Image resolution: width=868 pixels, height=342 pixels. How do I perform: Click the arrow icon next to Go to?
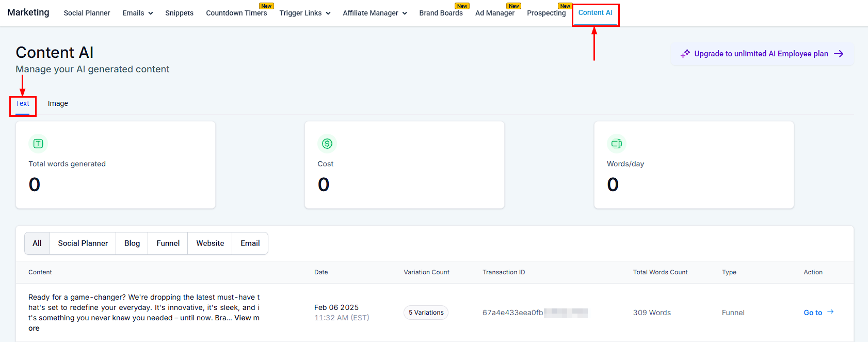[x=831, y=312]
